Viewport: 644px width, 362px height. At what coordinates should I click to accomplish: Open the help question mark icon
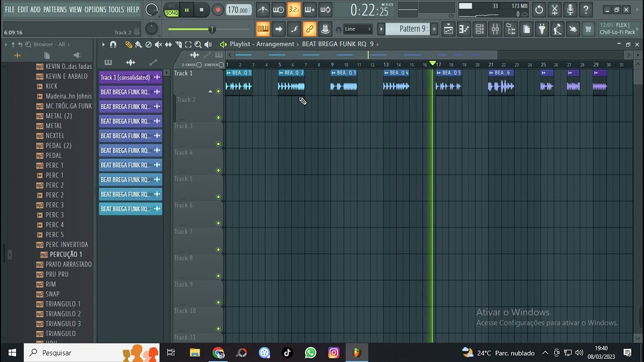tap(586, 10)
